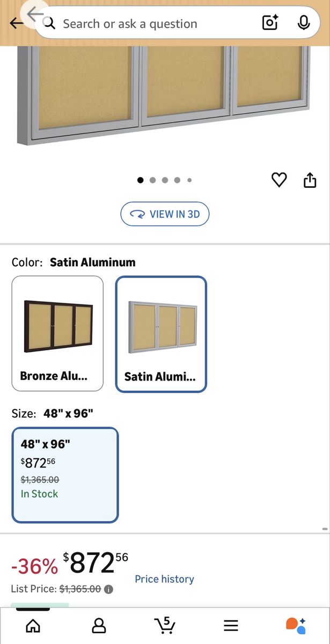Viewport: 330px width, 644px height.
Task: Tap the main product image
Action: point(165,91)
